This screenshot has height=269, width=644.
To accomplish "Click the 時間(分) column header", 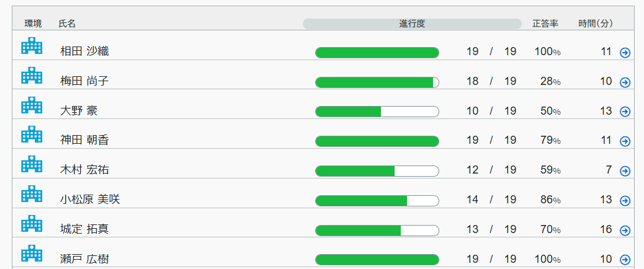I will pos(596,24).
